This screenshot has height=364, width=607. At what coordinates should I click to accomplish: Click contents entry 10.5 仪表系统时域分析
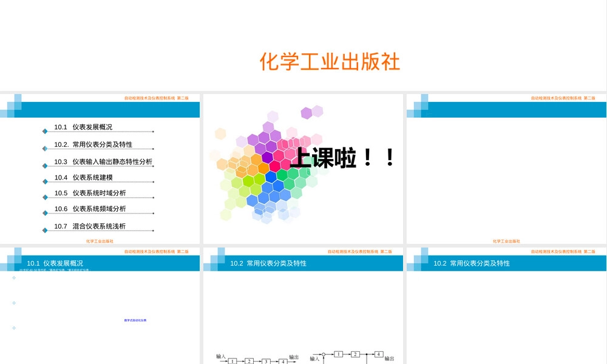pyautogui.click(x=90, y=193)
